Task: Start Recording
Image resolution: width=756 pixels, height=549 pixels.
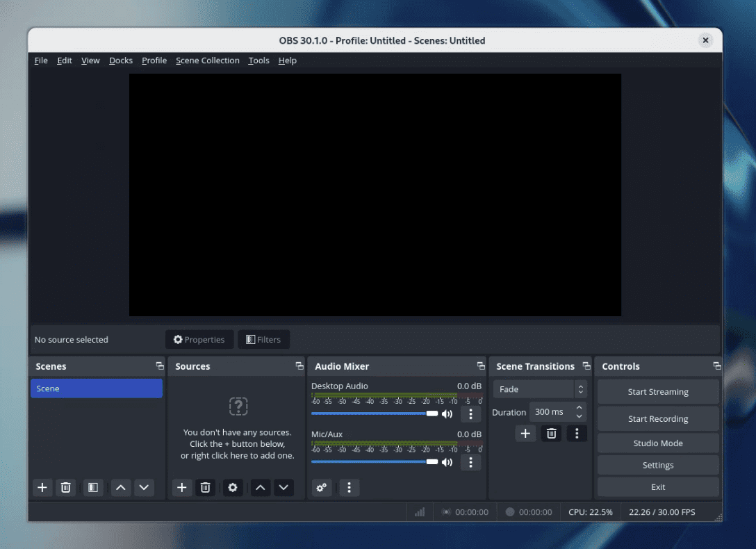Action: (x=657, y=418)
